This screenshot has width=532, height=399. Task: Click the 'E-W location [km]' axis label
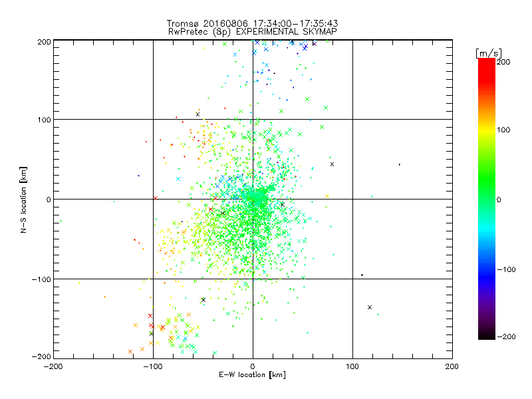tap(253, 375)
